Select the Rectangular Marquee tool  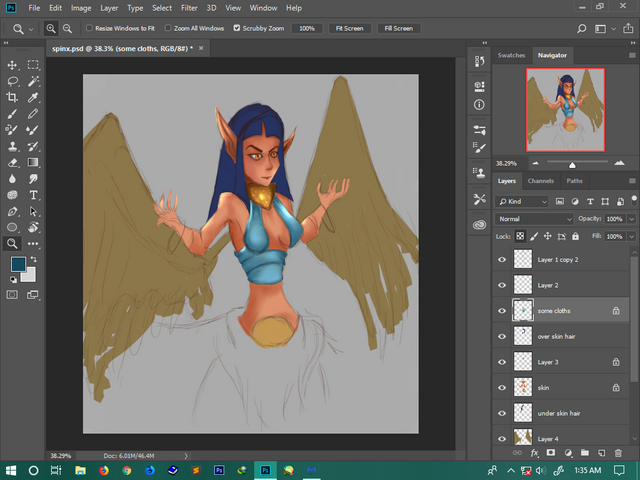[x=33, y=65]
